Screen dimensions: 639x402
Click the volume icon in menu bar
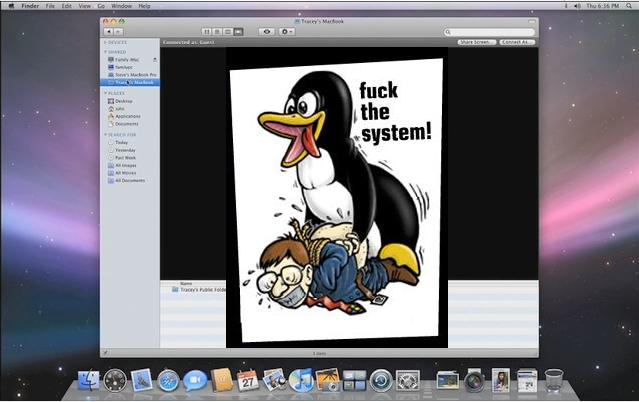coord(577,6)
